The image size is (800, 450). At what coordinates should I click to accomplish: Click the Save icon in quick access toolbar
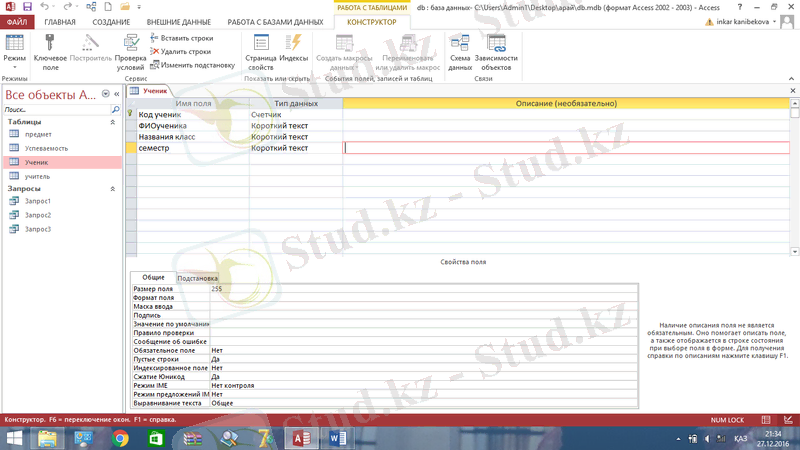tap(27, 7)
